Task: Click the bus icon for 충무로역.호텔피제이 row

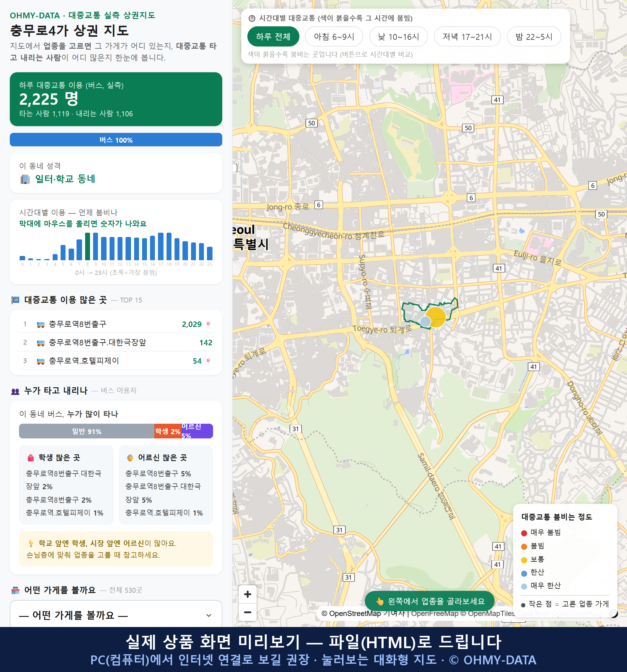Action: tap(40, 361)
